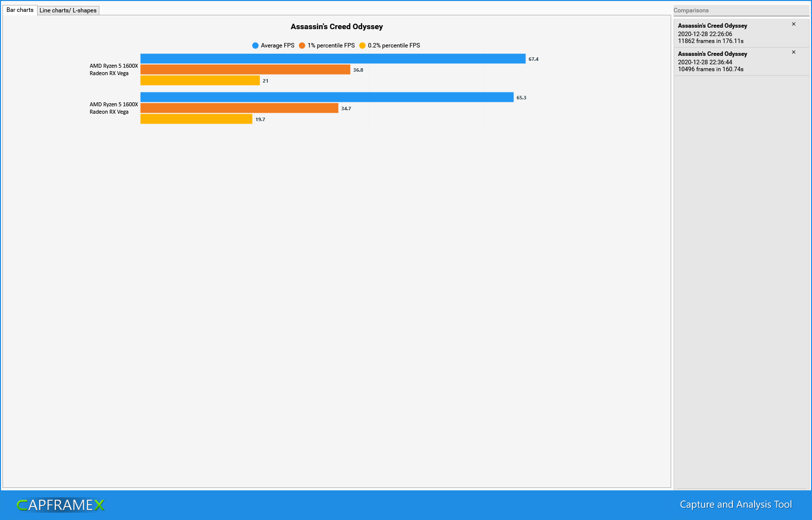Screen dimensions: 812x520
Task: Click the yellow bar labeled 19.7
Action: pyautogui.click(x=197, y=119)
